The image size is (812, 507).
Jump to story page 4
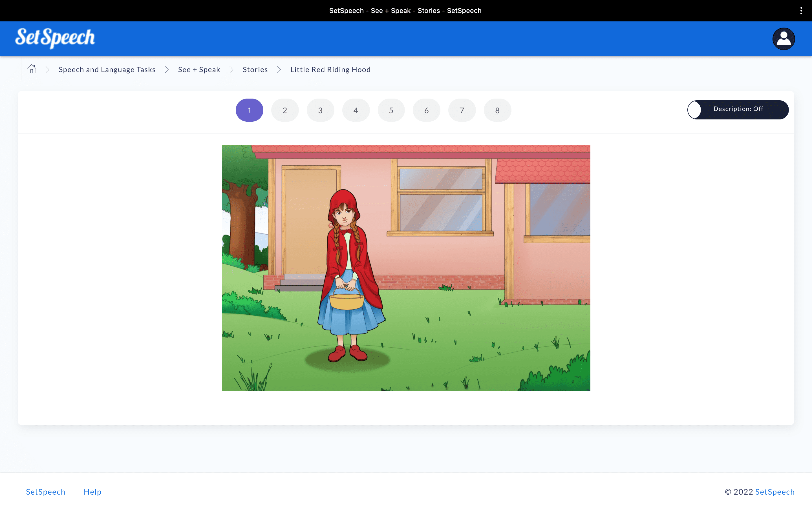356,110
